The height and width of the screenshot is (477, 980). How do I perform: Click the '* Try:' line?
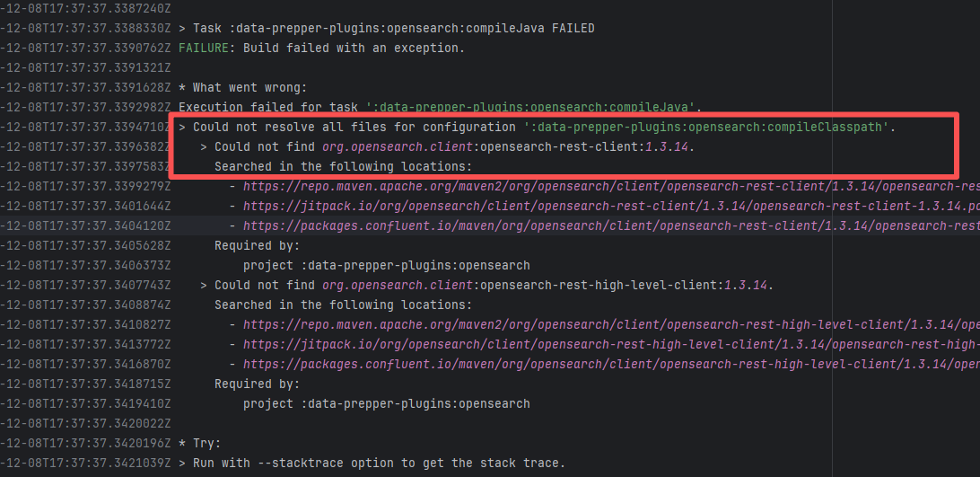199,443
